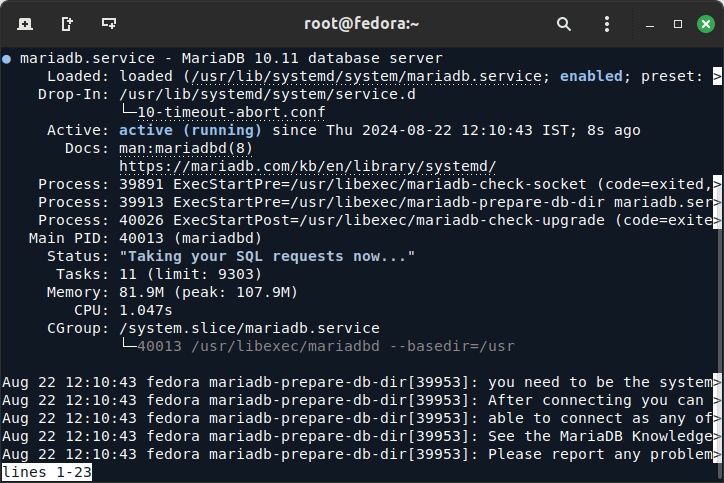
Task: Select the 'Tasks: 11 (limit: 9303)' line
Action: [159, 274]
